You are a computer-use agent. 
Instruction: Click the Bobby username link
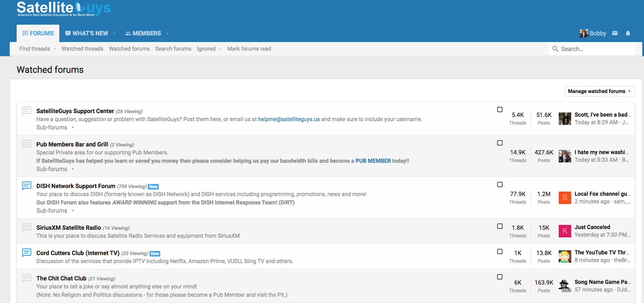point(598,33)
